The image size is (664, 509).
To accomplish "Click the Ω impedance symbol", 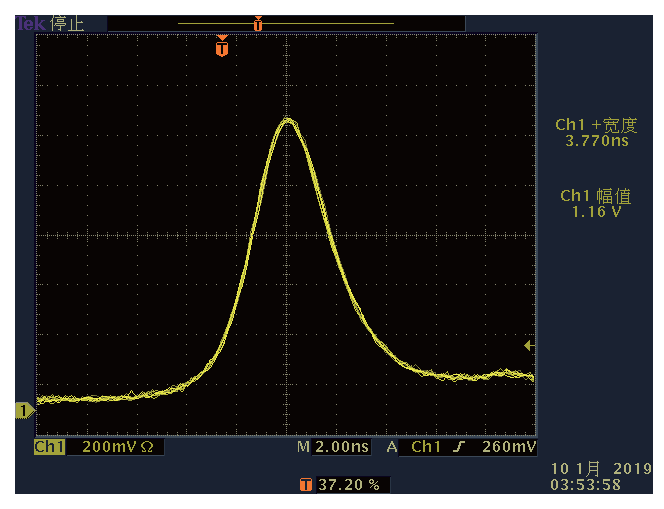I will [146, 447].
